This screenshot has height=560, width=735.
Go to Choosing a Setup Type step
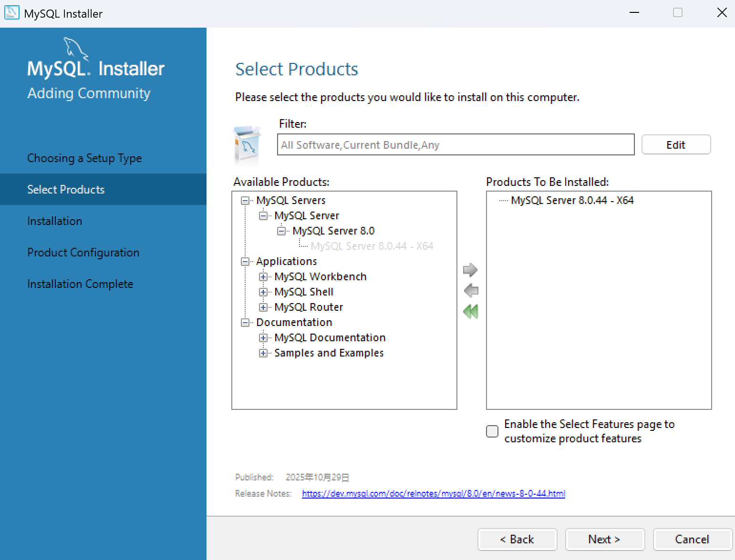84,158
